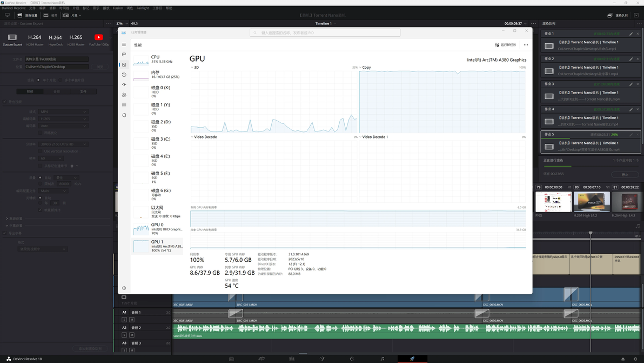Open the Copy engine graph dropdown
Image resolution: width=644 pixels, height=363 pixels.
360,68
